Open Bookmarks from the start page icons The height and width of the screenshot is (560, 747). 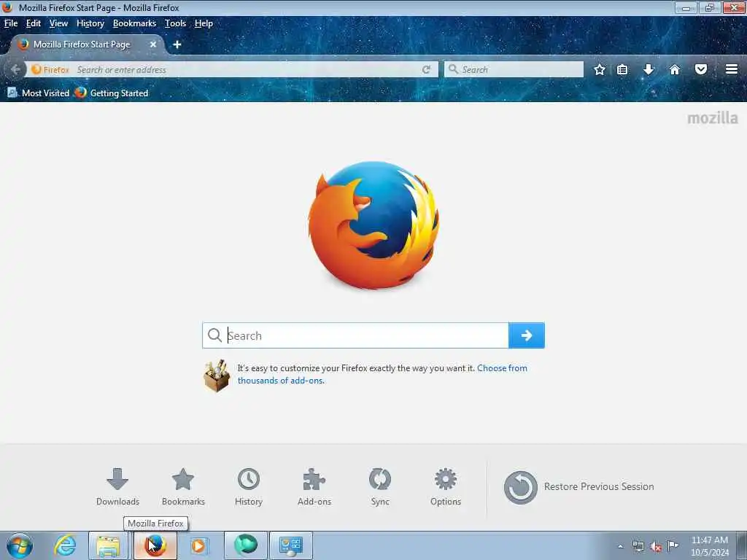pyautogui.click(x=183, y=486)
